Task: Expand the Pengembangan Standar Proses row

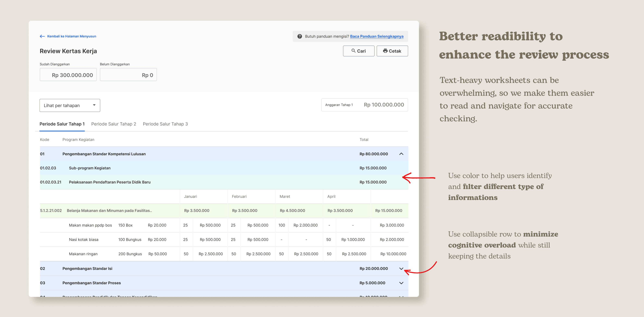Action: click(401, 283)
